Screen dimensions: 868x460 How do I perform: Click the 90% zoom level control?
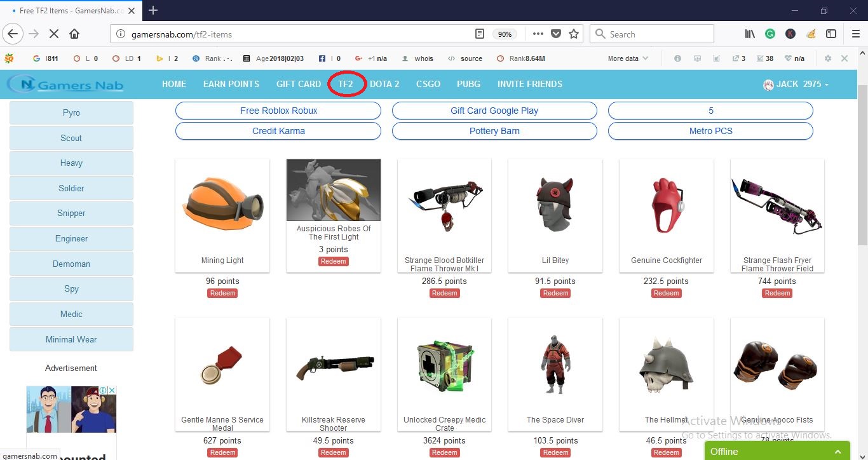pos(505,34)
